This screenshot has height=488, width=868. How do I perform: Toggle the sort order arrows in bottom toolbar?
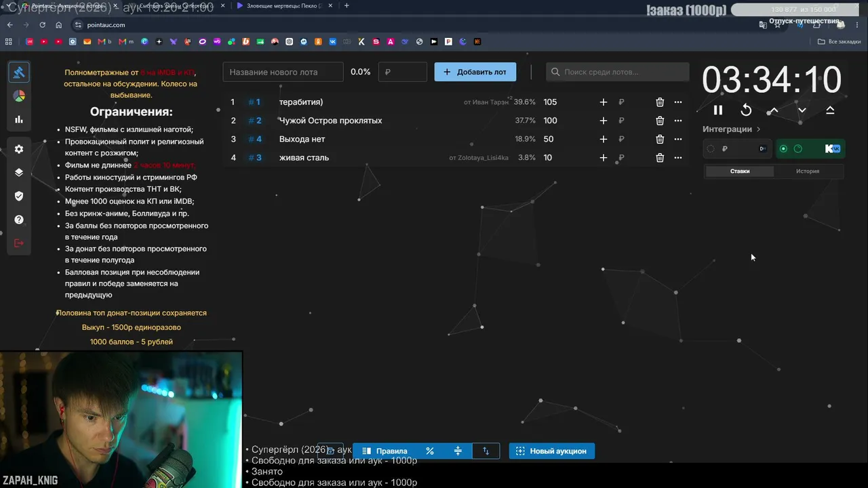coord(486,451)
